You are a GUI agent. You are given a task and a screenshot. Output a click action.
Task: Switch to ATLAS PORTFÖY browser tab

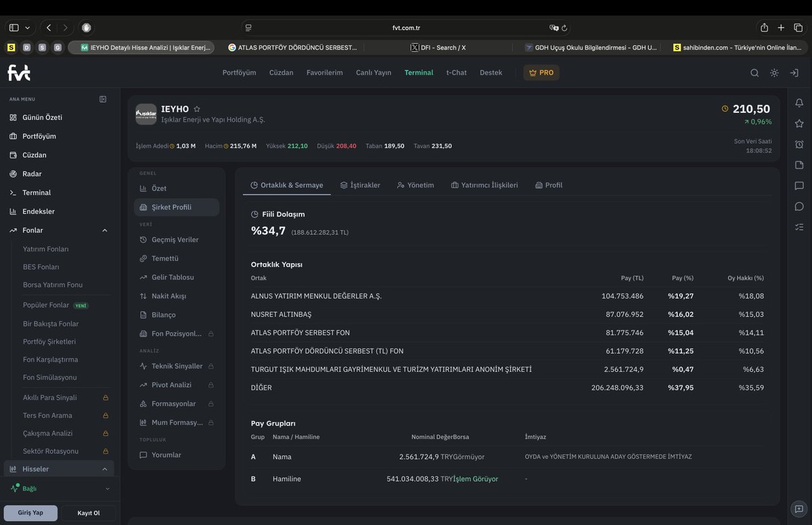[292, 47]
